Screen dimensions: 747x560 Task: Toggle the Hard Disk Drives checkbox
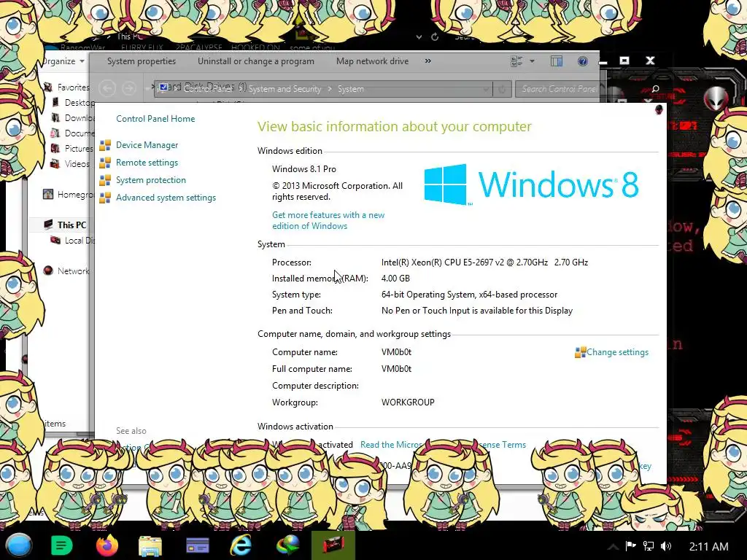(x=163, y=87)
